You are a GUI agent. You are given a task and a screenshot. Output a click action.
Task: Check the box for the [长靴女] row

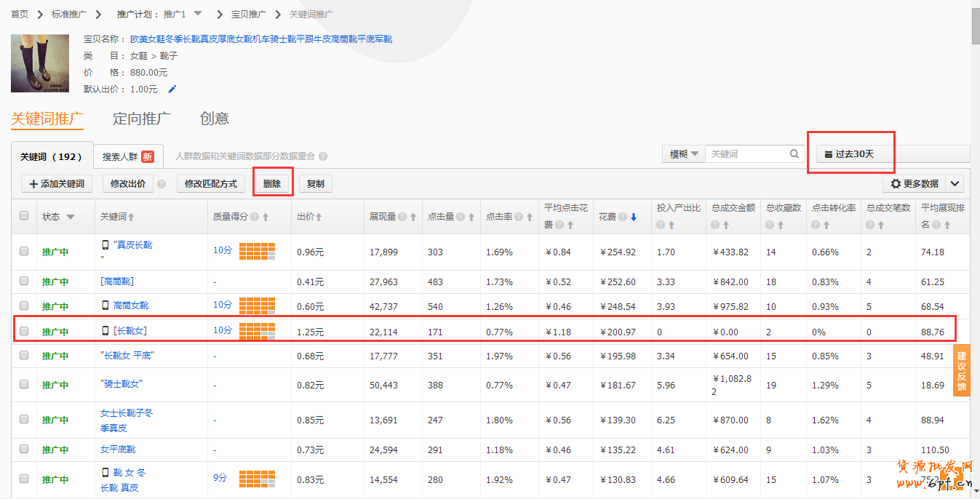pos(24,331)
